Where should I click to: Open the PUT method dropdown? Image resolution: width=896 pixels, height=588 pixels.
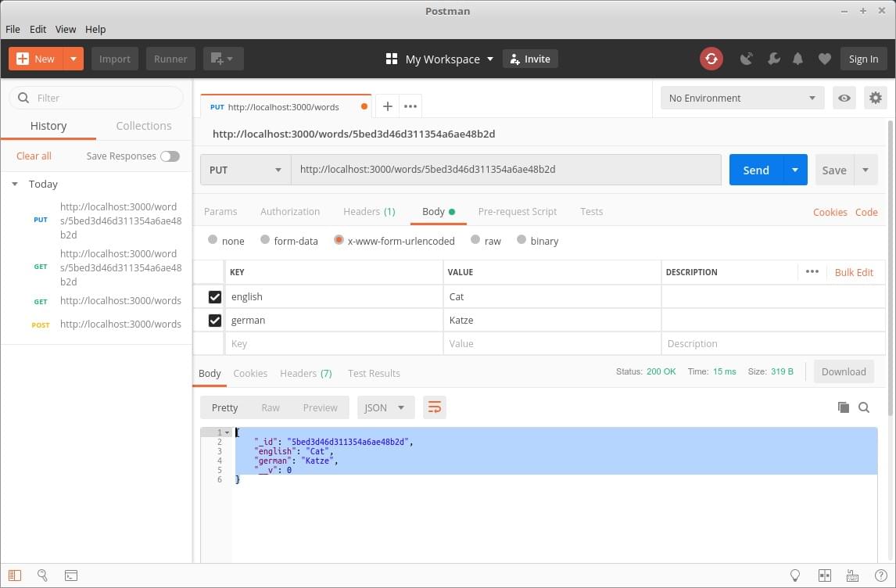[246, 170]
